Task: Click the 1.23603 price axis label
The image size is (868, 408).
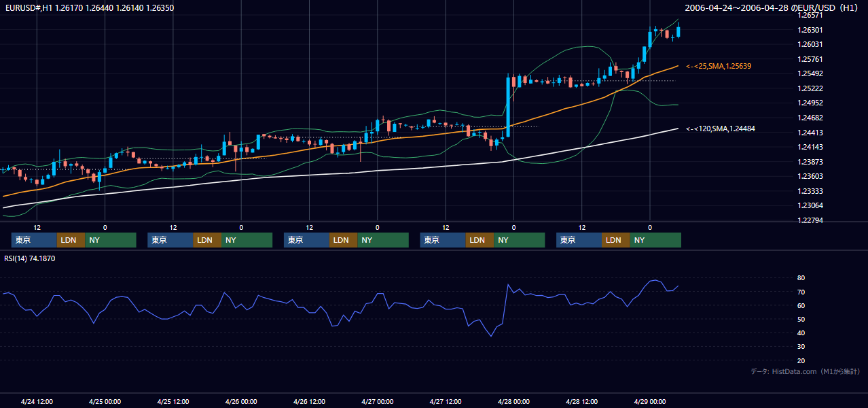Action: (x=810, y=176)
